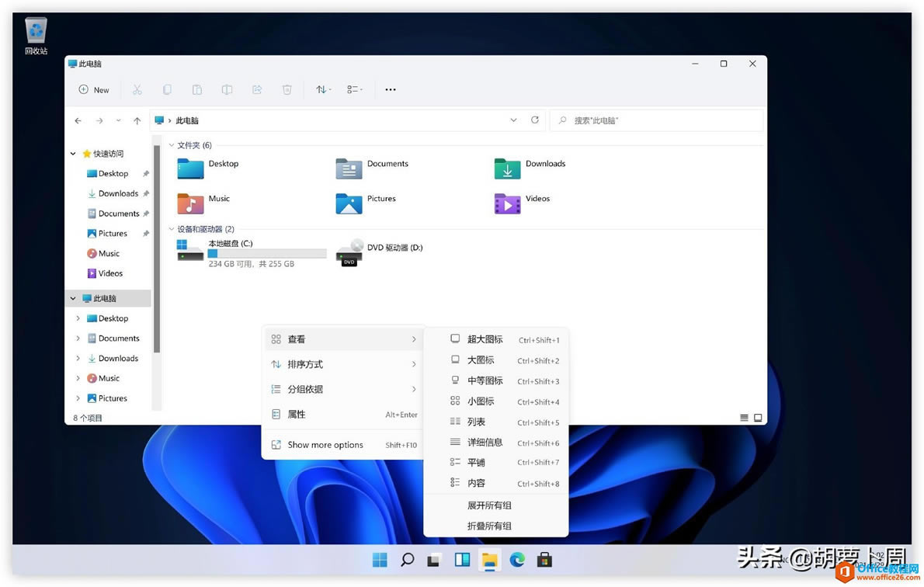The image size is (924, 587).
Task: Expand Music under 此电脑 in sidebar
Action: click(x=78, y=378)
